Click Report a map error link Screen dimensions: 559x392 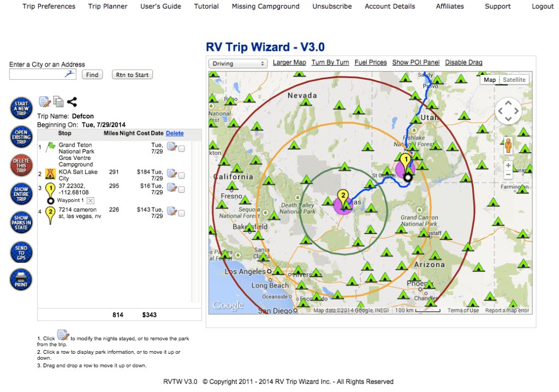click(x=507, y=310)
